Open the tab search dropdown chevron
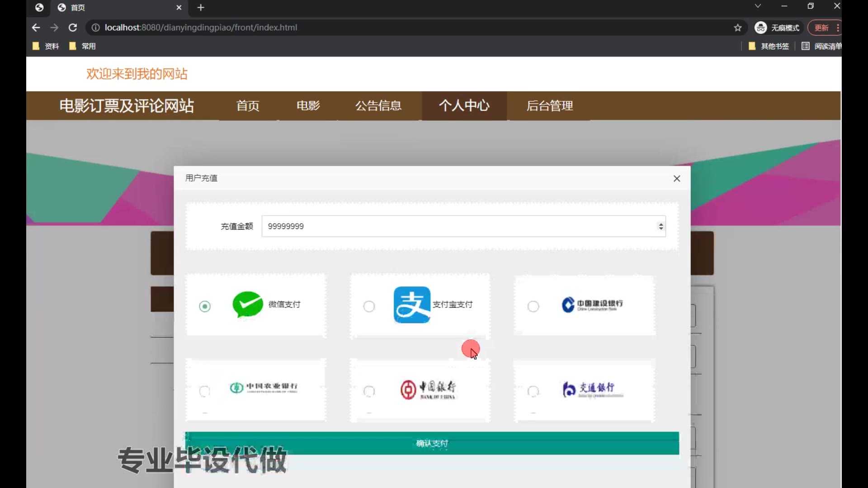The height and width of the screenshot is (488, 868). [758, 6]
